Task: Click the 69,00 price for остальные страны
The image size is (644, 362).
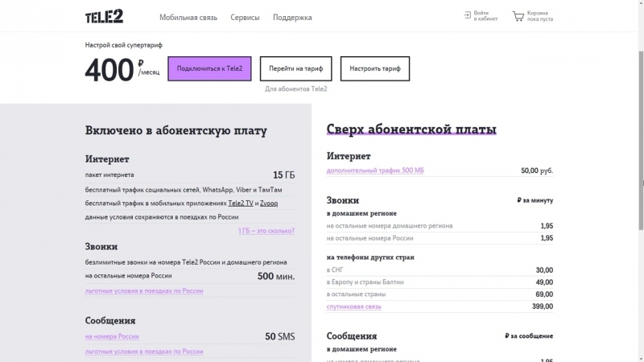Action: pyautogui.click(x=544, y=294)
